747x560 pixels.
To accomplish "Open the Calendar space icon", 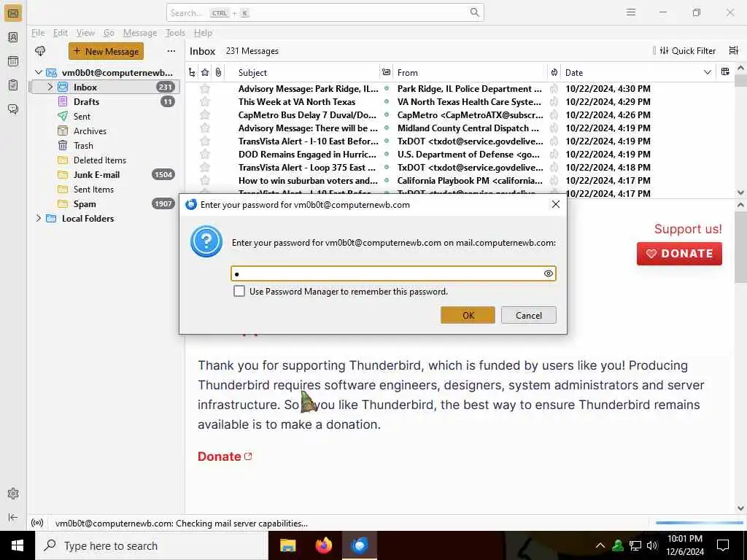I will click(x=13, y=61).
